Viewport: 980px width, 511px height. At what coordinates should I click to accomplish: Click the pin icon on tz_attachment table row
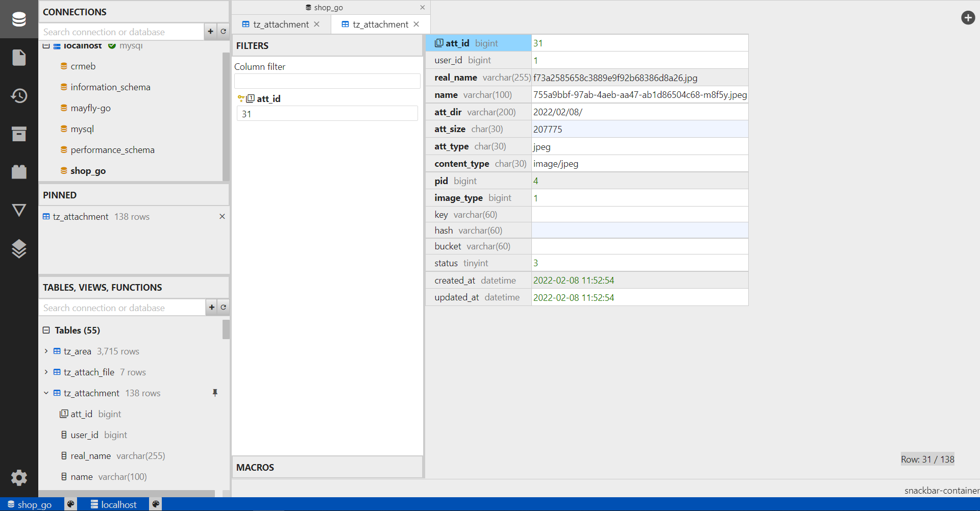(215, 393)
